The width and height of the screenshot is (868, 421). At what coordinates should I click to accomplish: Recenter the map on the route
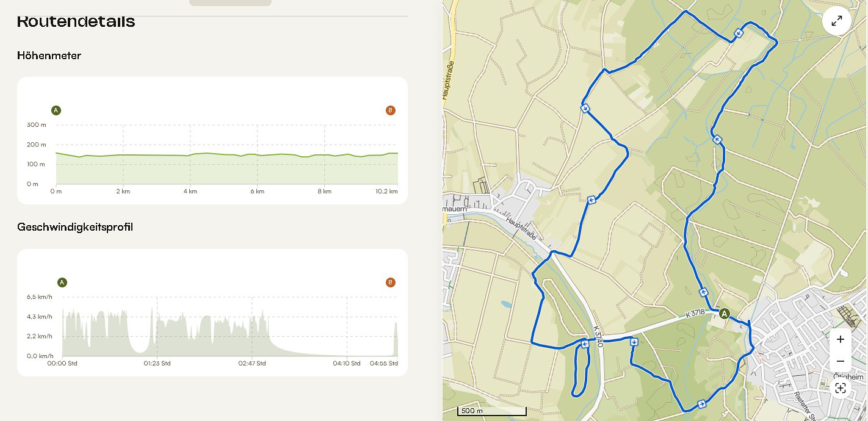841,388
